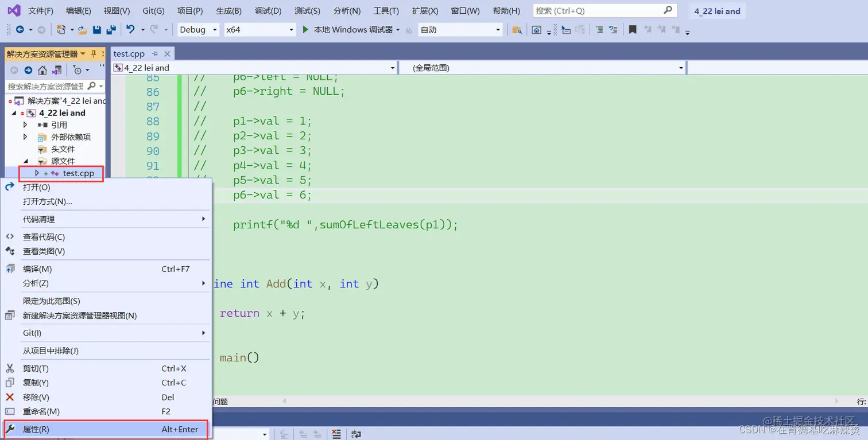Viewport: 868px width, 440px height.
Task: Click the save all files icon
Action: coord(111,30)
